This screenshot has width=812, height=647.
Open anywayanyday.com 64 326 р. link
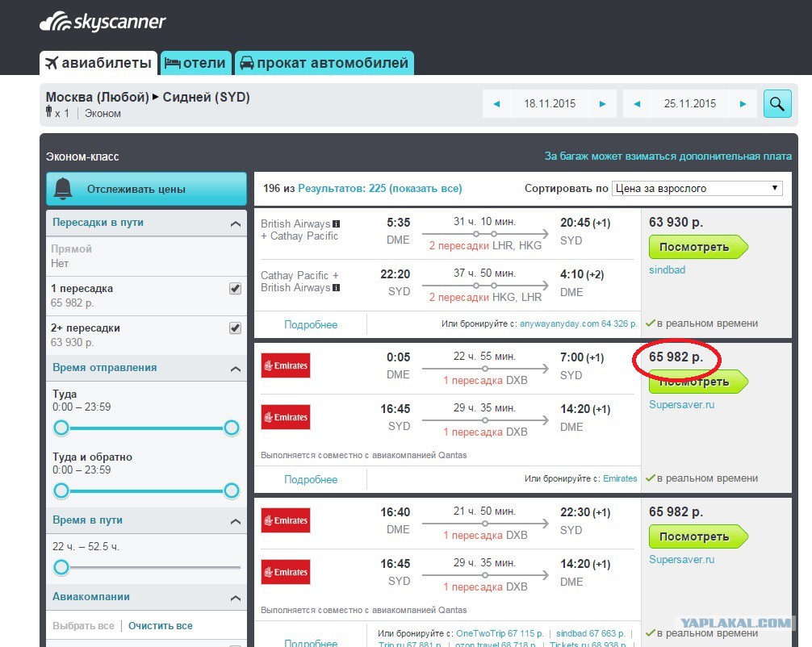pos(579,323)
